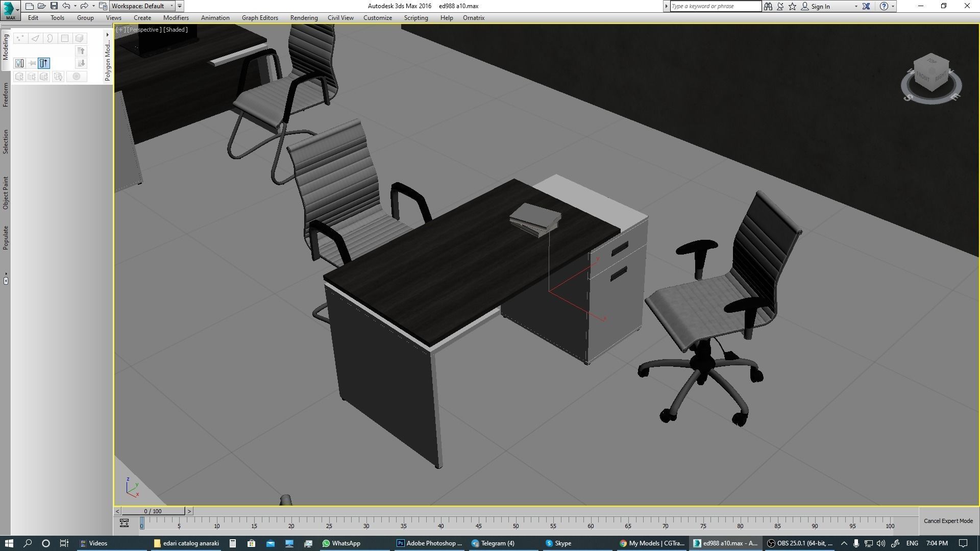
Task: Open the Scripting menu
Action: pyautogui.click(x=416, y=18)
